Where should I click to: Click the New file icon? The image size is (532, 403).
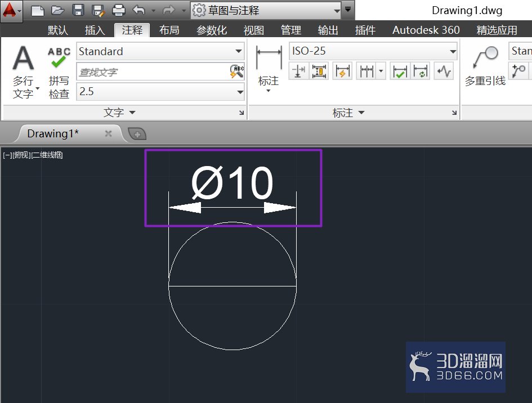click(x=37, y=11)
